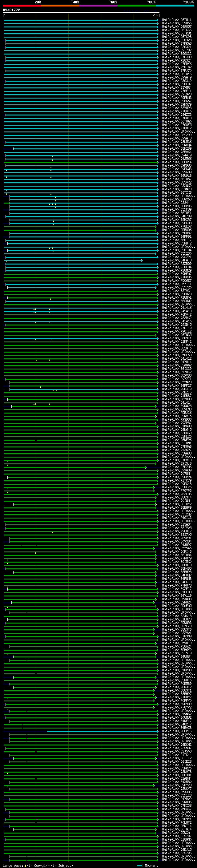Open hit UniRef100_C6TM11
197x868 pixels.
(x=176, y=20)
